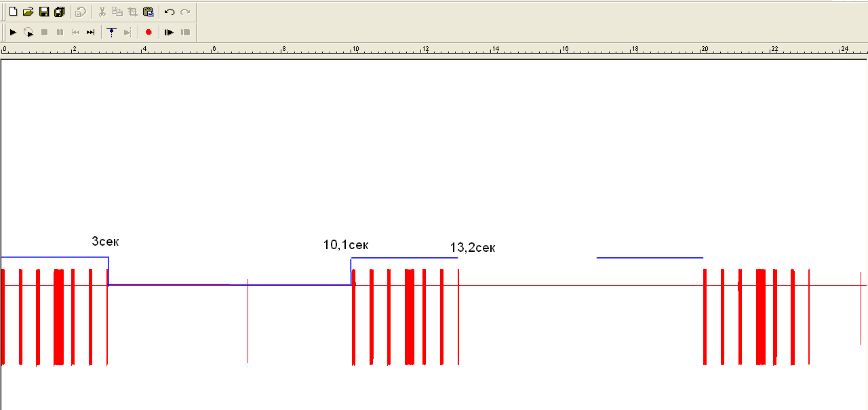Start recording with the red Record button
Screen dimensions: 868x410
149,32
